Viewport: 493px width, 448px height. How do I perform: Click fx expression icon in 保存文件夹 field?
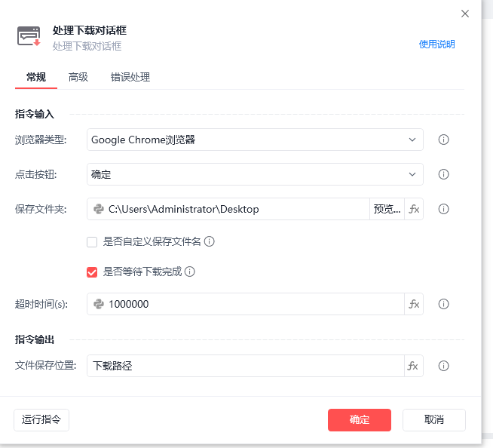pyautogui.click(x=414, y=209)
